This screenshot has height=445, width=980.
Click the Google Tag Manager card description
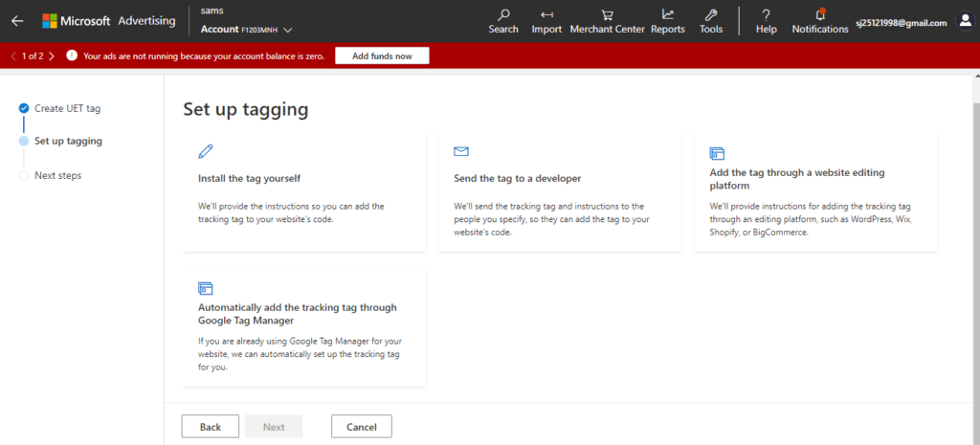[299, 354]
